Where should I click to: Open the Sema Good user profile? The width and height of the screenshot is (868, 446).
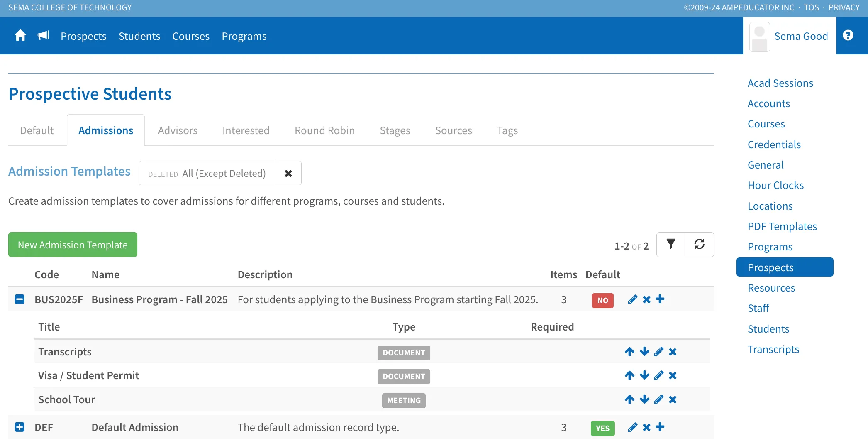point(790,36)
